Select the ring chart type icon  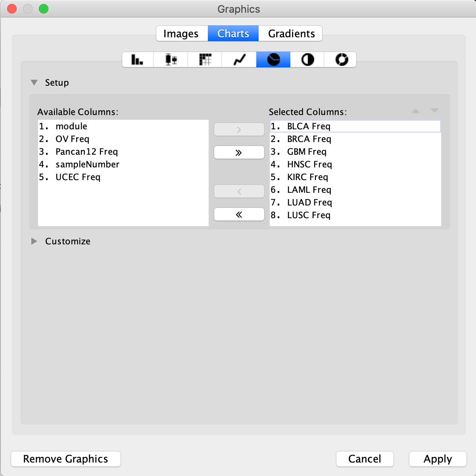coord(341,59)
